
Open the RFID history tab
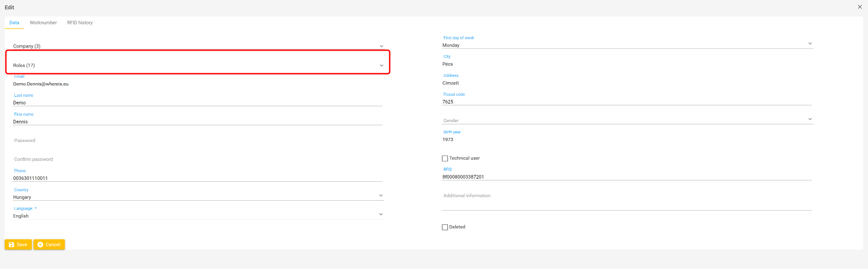pos(80,23)
